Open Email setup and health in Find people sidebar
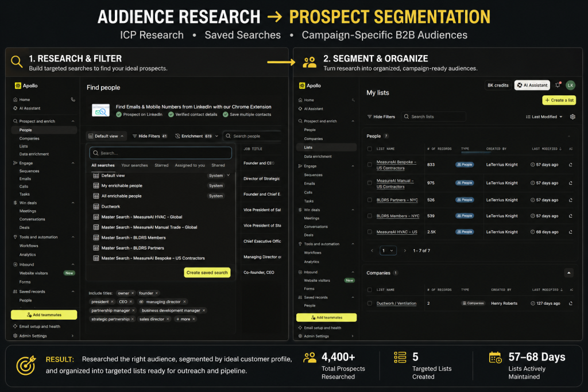The width and height of the screenshot is (588, 392). coord(36,327)
